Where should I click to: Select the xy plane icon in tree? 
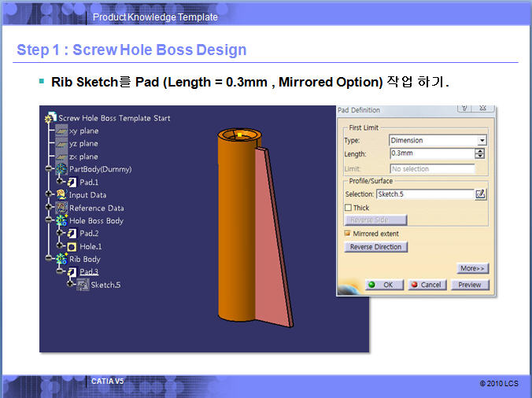tap(62, 131)
